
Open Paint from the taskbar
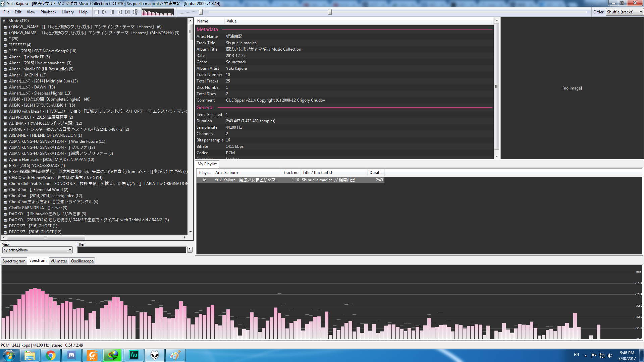(175, 355)
